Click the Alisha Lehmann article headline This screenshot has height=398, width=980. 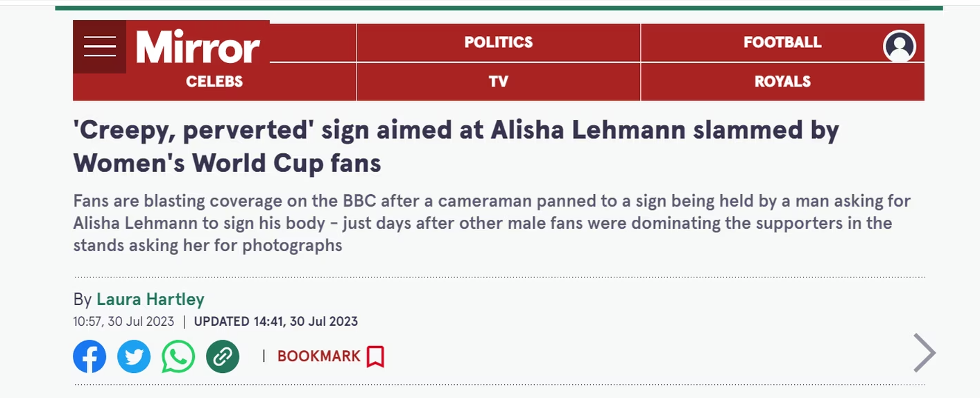(x=456, y=146)
